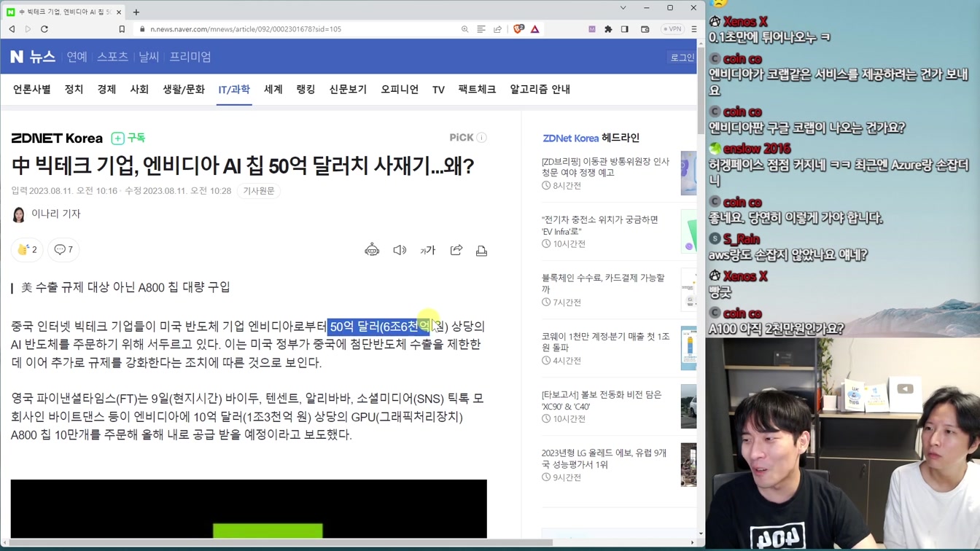Select the TV tab

[438, 90]
